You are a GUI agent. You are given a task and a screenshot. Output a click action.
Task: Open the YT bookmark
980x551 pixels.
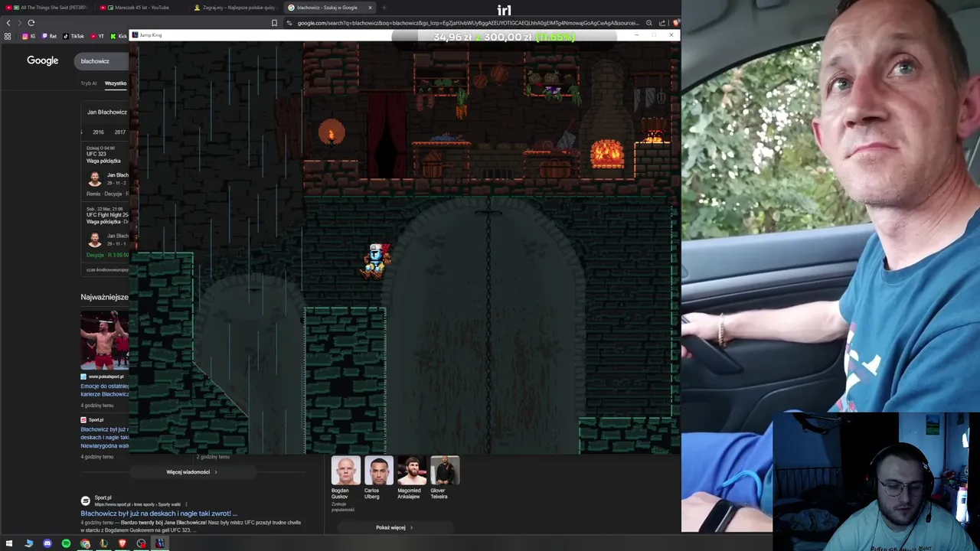tap(97, 36)
